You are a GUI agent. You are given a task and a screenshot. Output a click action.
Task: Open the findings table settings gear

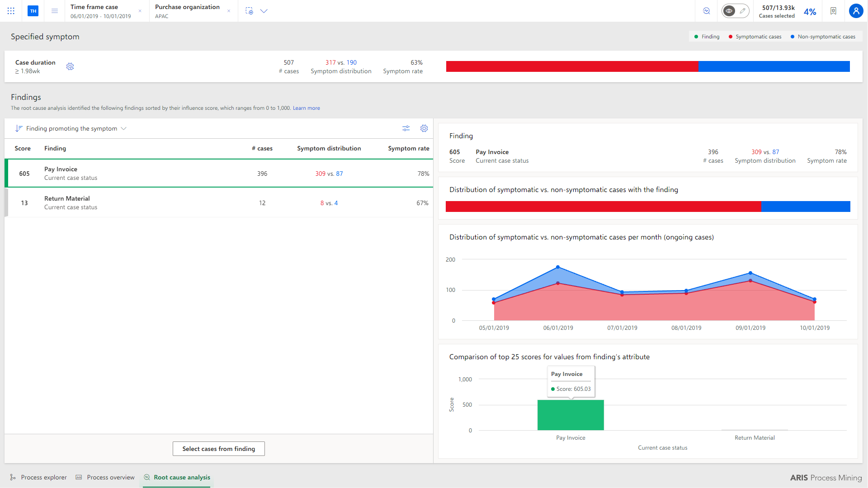pyautogui.click(x=424, y=128)
